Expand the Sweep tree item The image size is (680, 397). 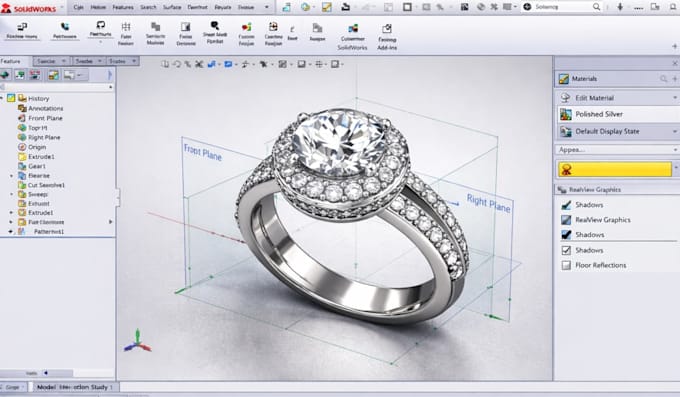coord(12,194)
